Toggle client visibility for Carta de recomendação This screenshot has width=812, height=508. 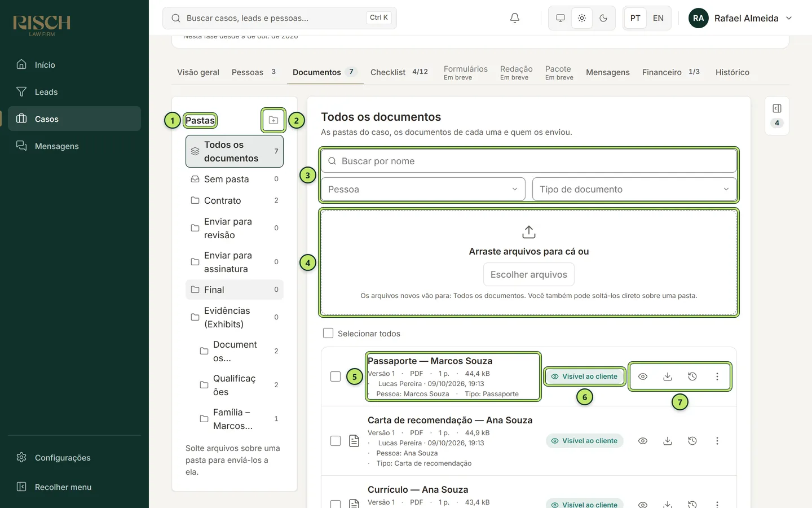[584, 441]
